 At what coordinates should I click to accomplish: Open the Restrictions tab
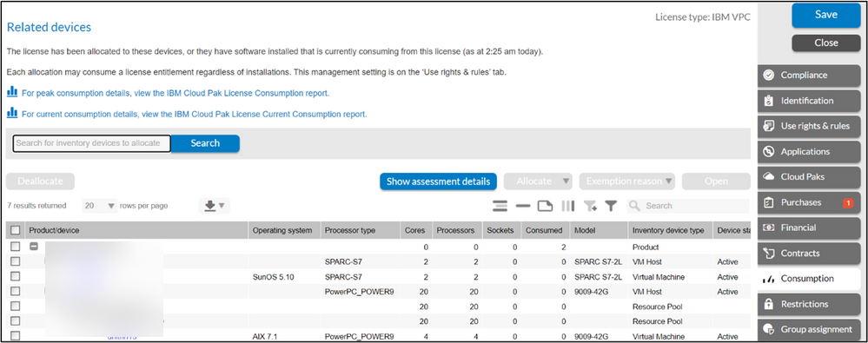[809, 304]
